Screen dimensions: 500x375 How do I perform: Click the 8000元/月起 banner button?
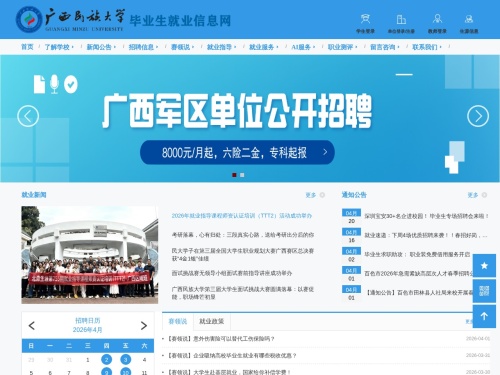(x=237, y=152)
